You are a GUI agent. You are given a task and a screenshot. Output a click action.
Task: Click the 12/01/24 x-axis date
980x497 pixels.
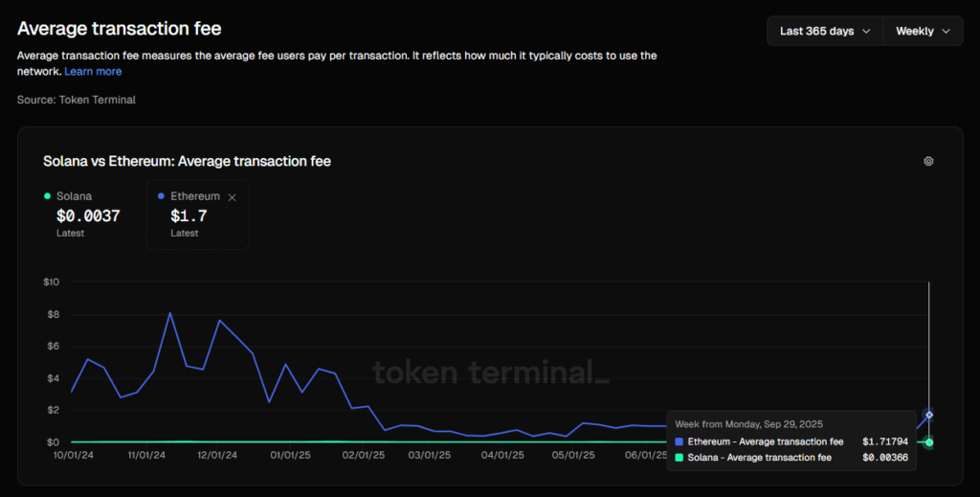[x=217, y=455]
